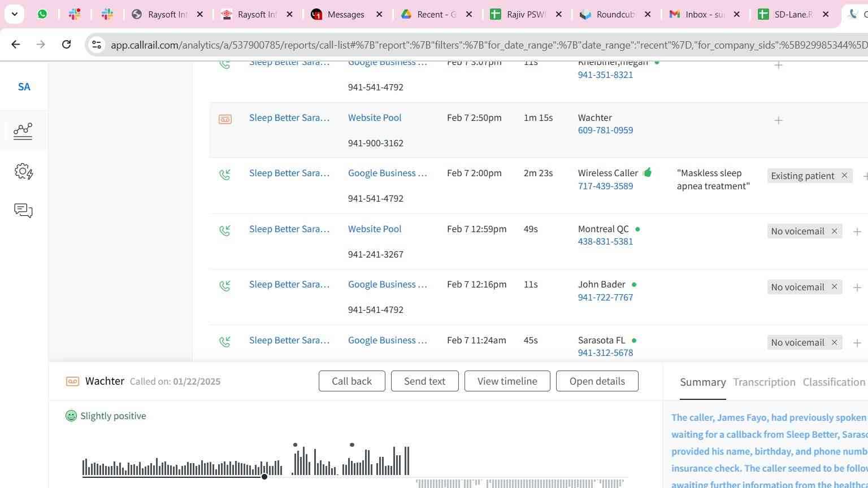Screen dimensions: 868x488
Task: Click the Call back button
Action: click(351, 381)
